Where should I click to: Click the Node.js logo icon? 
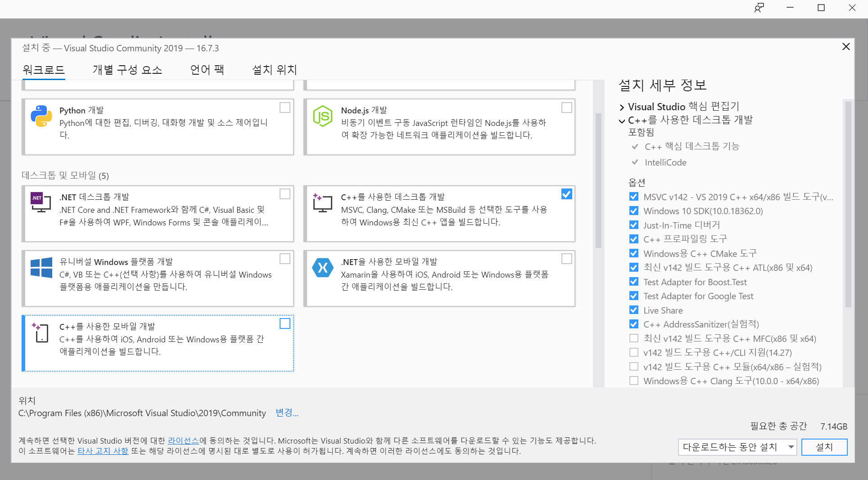coord(323,116)
